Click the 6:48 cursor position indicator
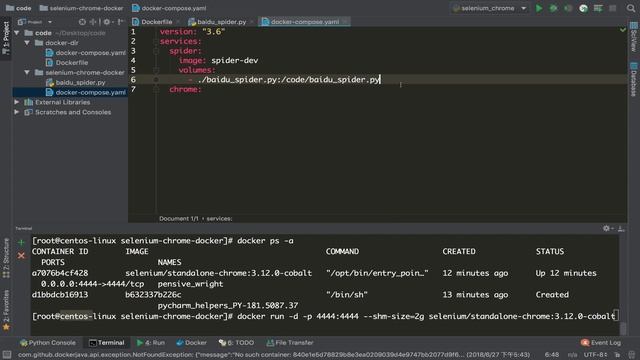This screenshot has width=640, height=360. point(552,355)
